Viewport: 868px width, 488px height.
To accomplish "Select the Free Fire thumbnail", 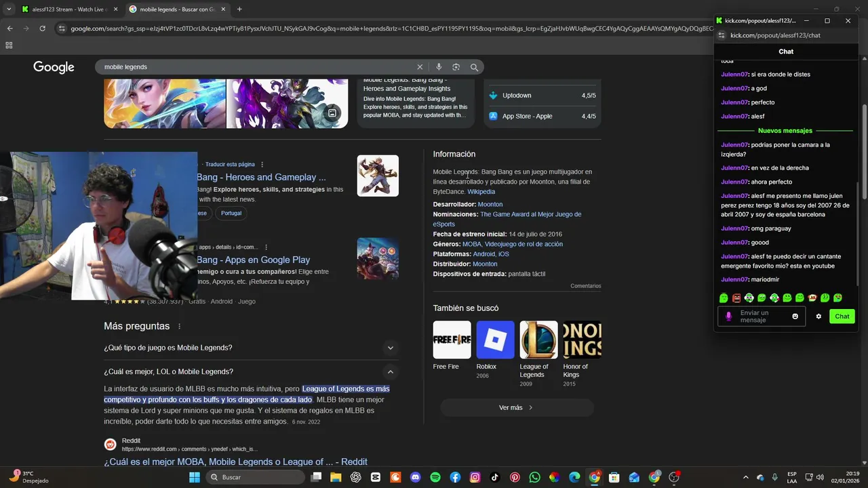I will click(452, 340).
